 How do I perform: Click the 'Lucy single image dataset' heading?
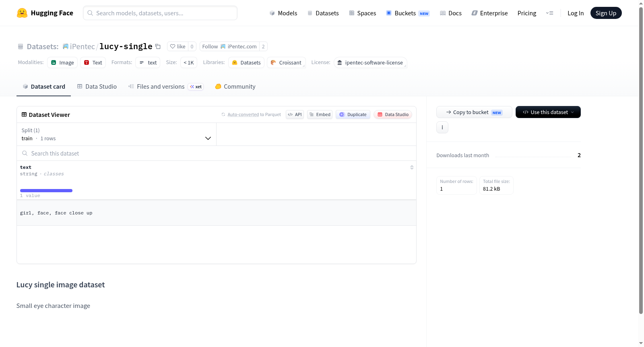[61, 285]
